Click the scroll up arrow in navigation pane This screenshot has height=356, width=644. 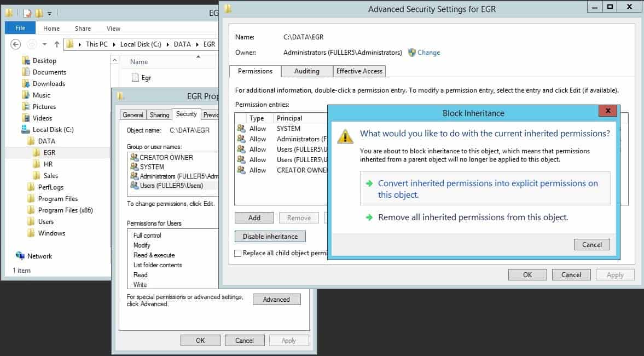[114, 60]
